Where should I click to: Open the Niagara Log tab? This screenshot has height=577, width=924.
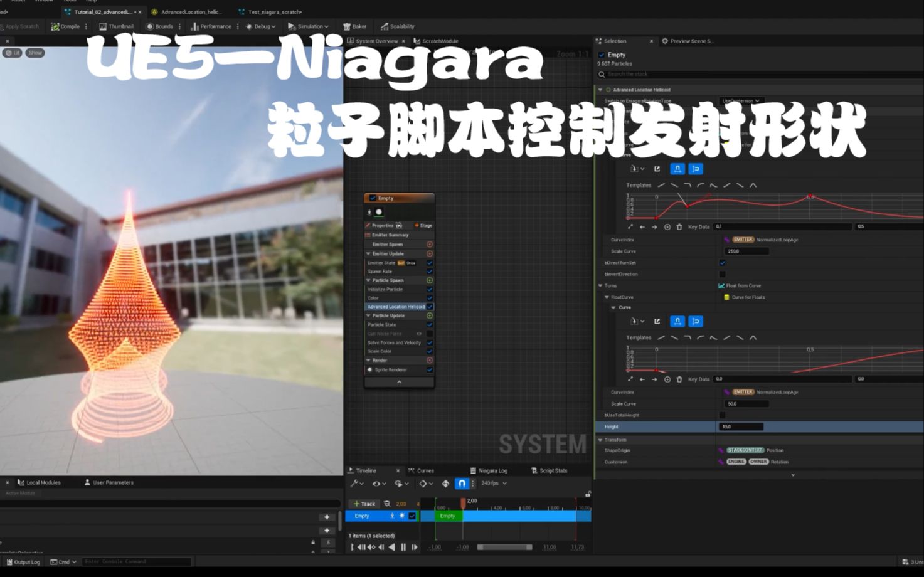(x=488, y=470)
